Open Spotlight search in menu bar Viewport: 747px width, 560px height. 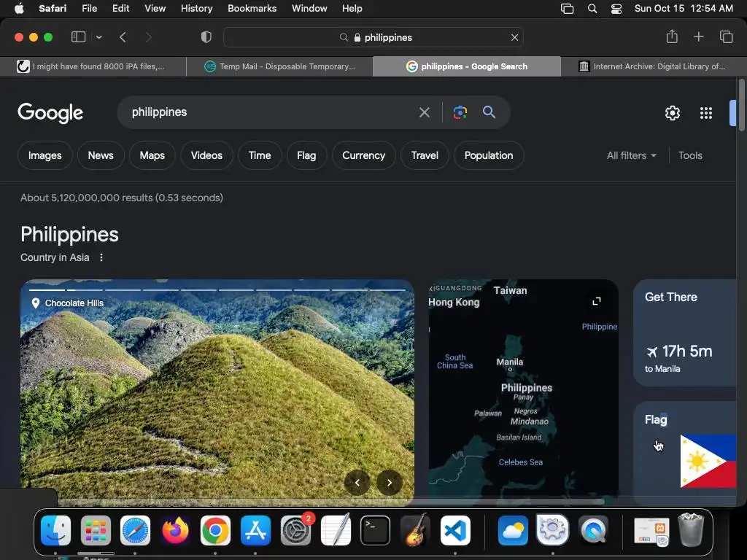pyautogui.click(x=592, y=8)
